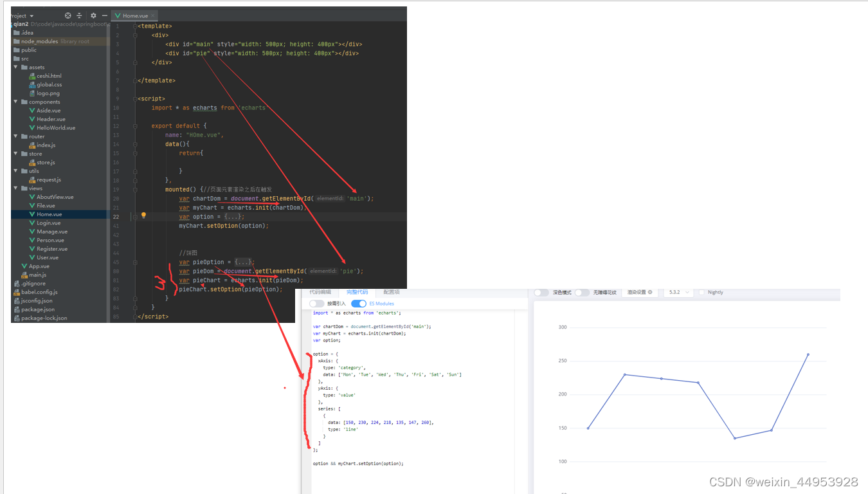Image resolution: width=868 pixels, height=494 pixels.
Task: Collapse the views folder
Action: [x=16, y=188]
